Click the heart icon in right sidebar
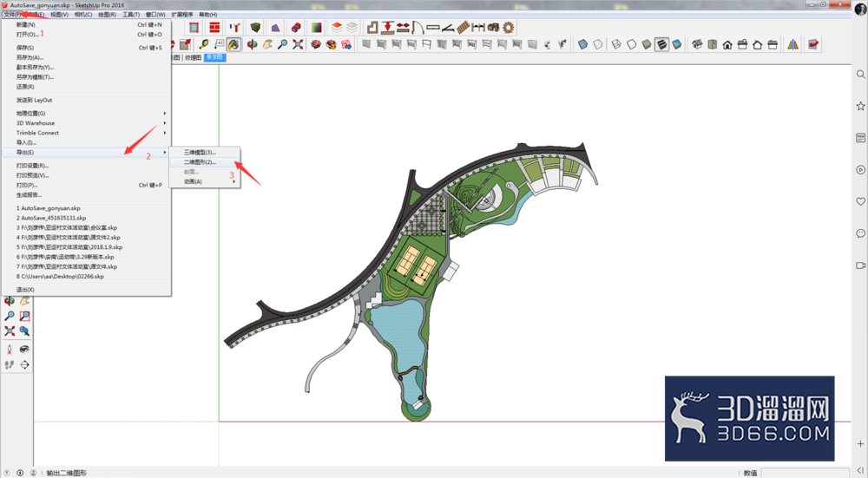 (x=860, y=201)
